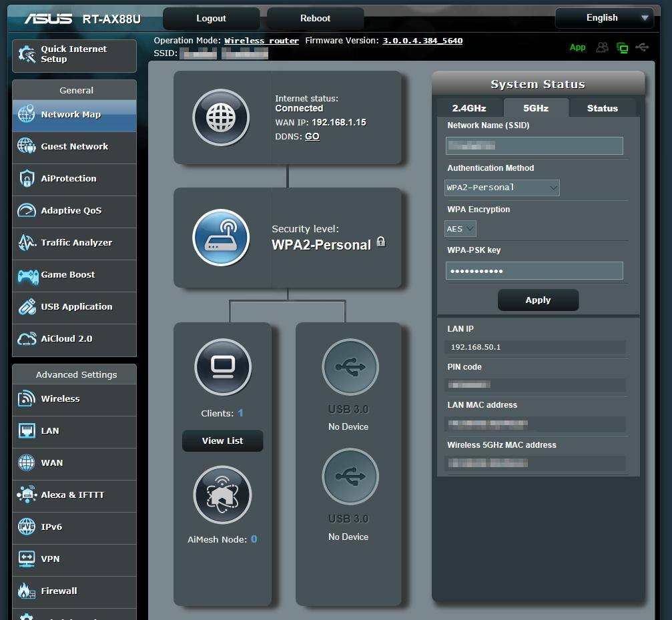Click the Clients computer icon
The width and height of the screenshot is (672, 620).
223,366
